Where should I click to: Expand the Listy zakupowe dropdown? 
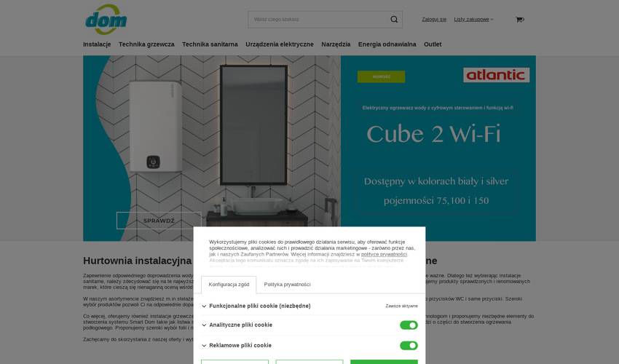click(473, 20)
